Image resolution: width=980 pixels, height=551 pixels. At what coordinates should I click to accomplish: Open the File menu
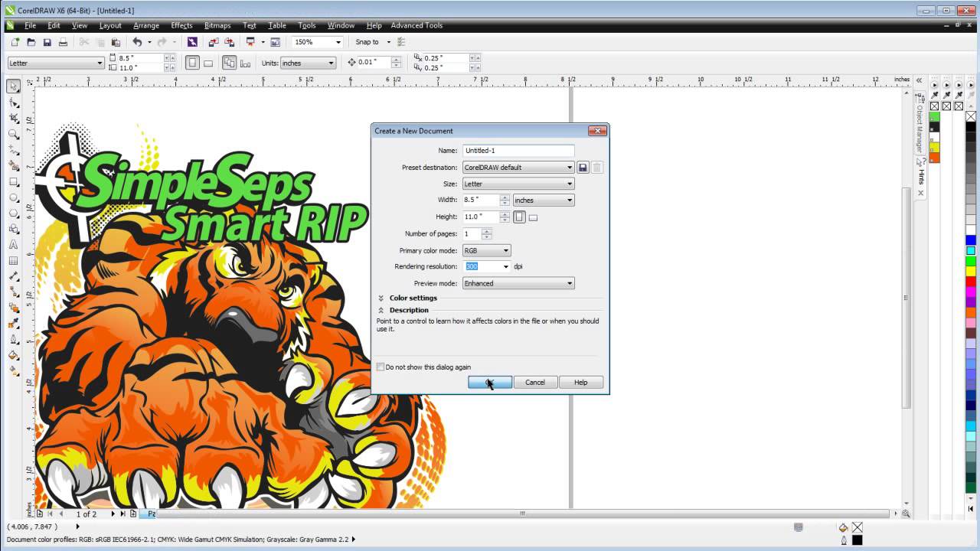[30, 25]
